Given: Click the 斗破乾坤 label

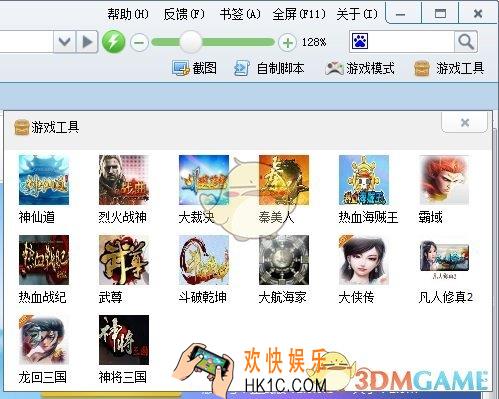Looking at the screenshot, I should tap(203, 297).
